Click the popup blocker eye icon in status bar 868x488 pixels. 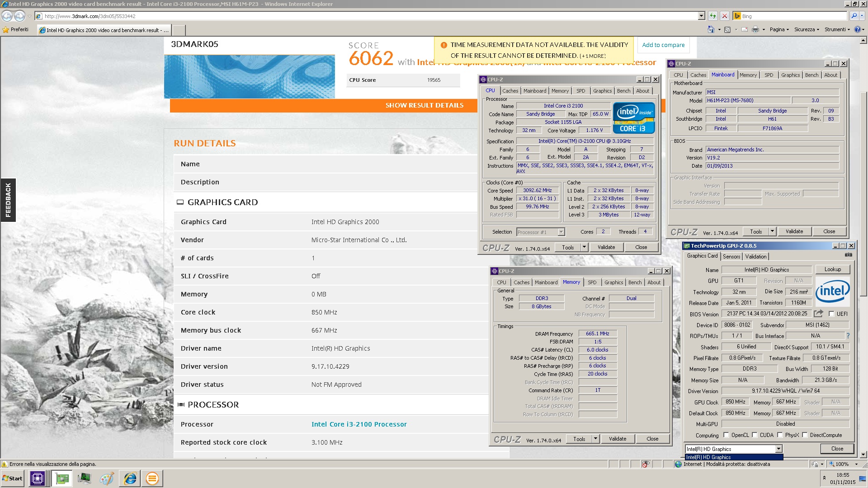tap(646, 464)
